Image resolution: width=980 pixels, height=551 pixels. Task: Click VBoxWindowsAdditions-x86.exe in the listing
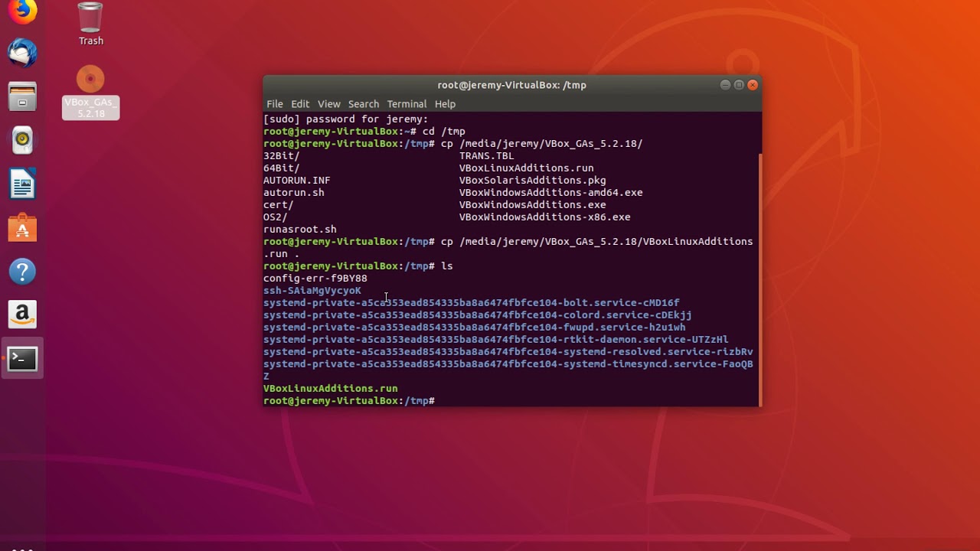545,217
